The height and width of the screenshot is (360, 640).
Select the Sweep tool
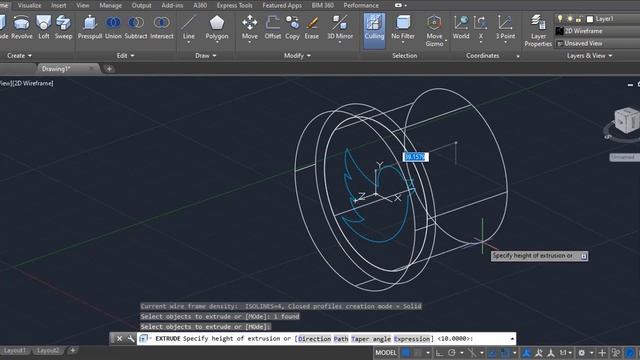(x=63, y=27)
